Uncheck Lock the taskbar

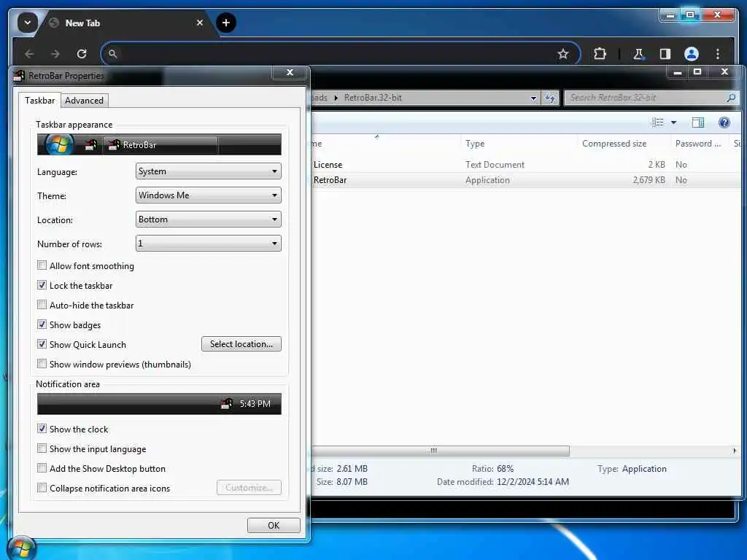pos(42,285)
